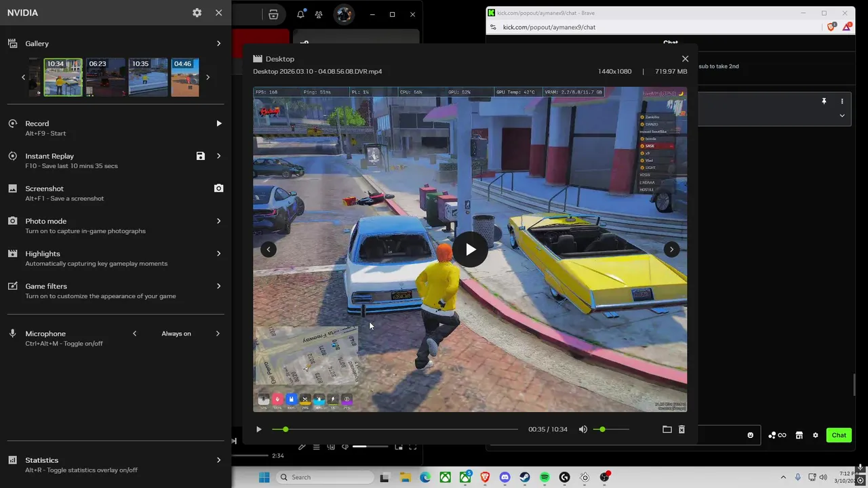Open Brave Shields lion icon

[831, 27]
